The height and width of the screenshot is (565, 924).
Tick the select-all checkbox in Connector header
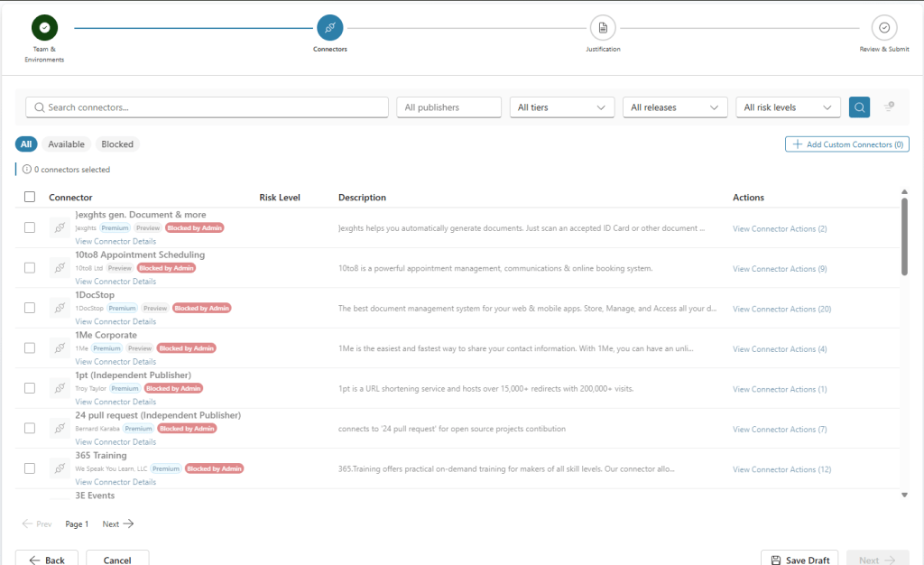[x=30, y=197]
